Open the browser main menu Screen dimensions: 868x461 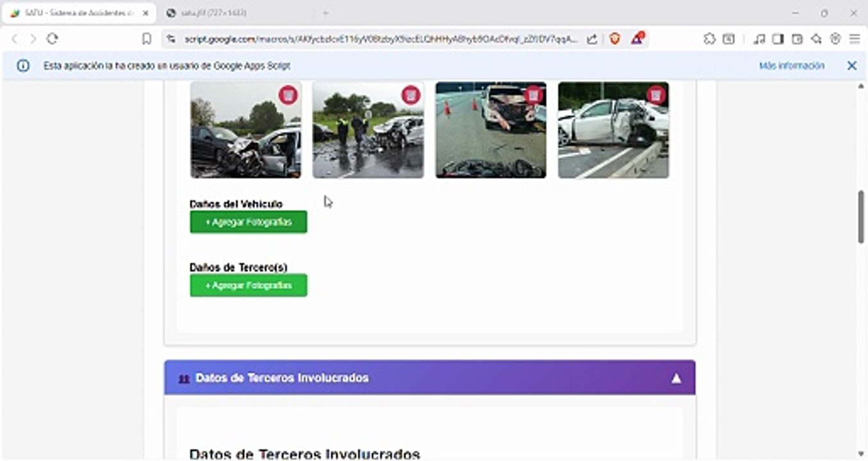point(855,39)
